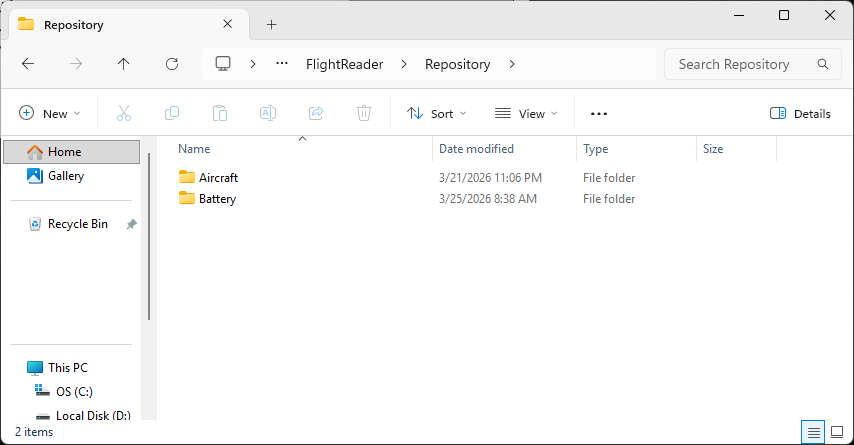This screenshot has height=445, width=854.
Task: Refresh the current folder view
Action: (172, 64)
